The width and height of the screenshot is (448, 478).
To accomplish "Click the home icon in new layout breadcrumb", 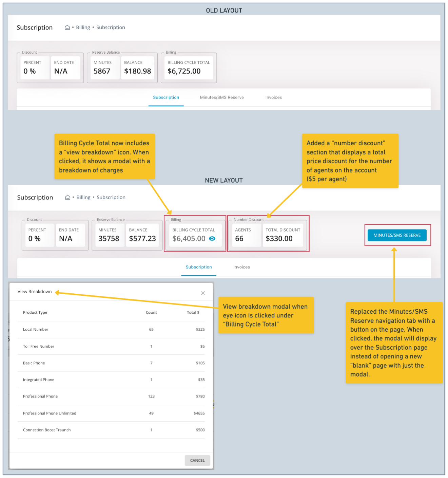I will pos(67,197).
